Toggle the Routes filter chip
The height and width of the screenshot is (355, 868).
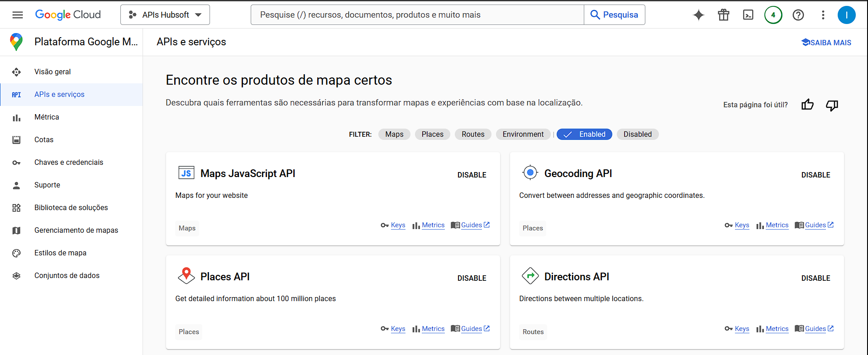(x=473, y=134)
